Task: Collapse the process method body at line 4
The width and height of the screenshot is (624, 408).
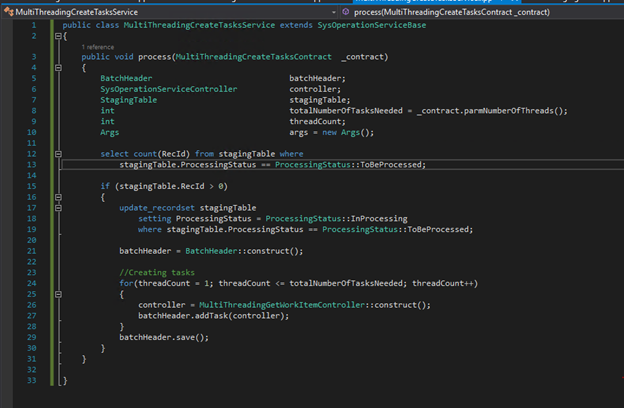Action: pos(56,68)
